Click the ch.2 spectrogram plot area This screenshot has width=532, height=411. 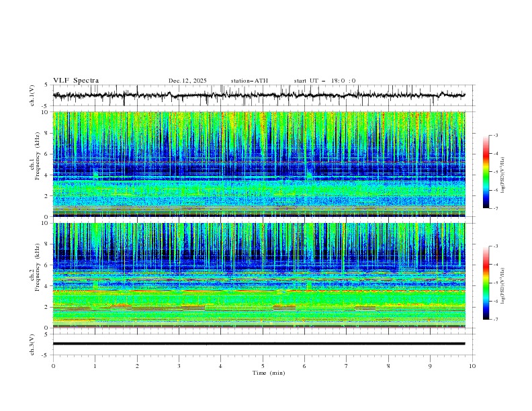[x=259, y=275]
